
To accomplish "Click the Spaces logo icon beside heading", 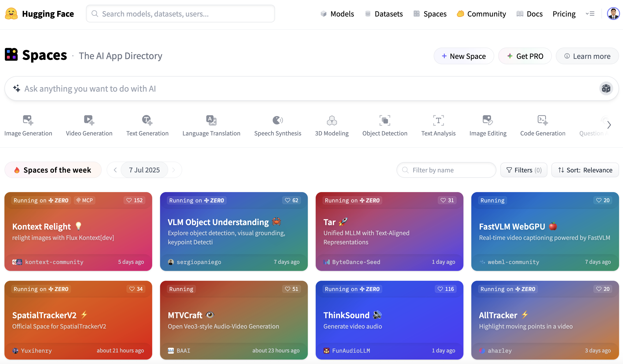I will [11, 54].
